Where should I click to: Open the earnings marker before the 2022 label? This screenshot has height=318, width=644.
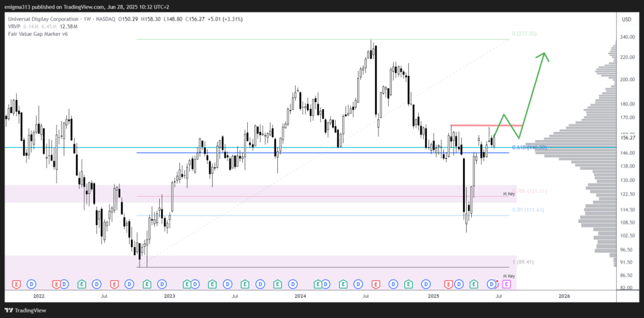pyautogui.click(x=16, y=283)
